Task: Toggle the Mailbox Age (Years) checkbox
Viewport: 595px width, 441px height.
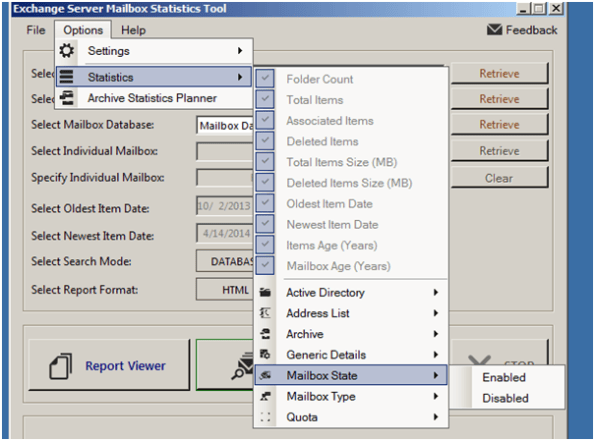Action: pyautogui.click(x=265, y=266)
